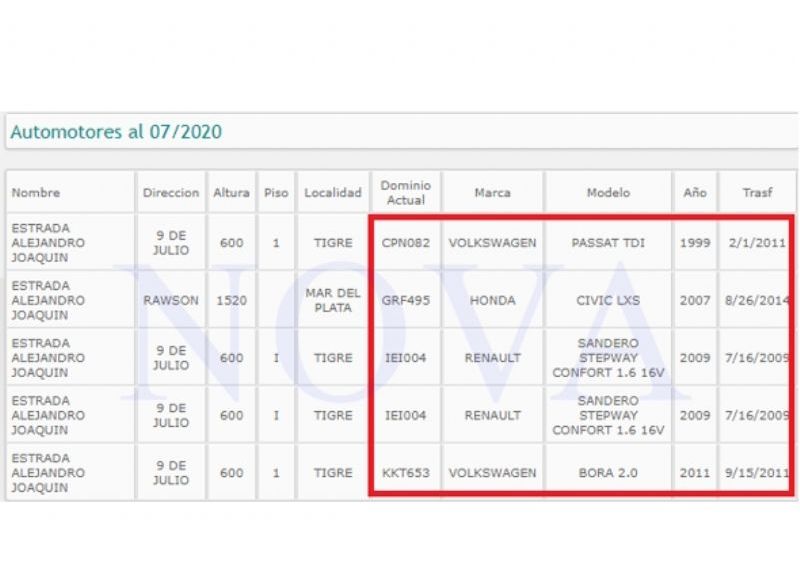
Task: Select the Marca column header
Action: 492,193
